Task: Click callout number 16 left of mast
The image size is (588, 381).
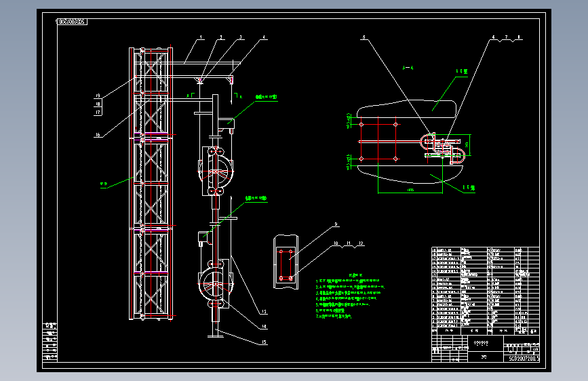Action: click(98, 135)
